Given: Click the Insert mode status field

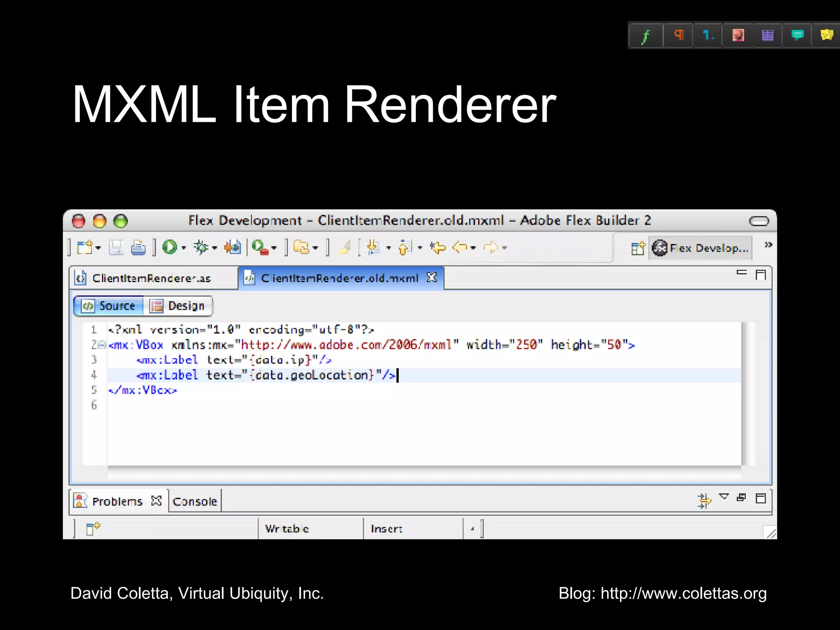Looking at the screenshot, I should (x=413, y=529).
